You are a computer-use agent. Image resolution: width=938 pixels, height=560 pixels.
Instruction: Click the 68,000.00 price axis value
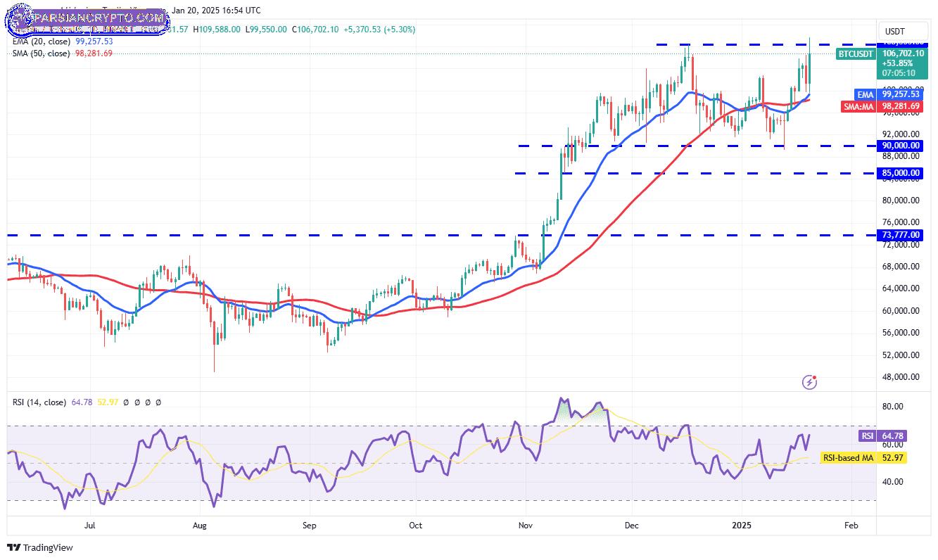pyautogui.click(x=900, y=267)
